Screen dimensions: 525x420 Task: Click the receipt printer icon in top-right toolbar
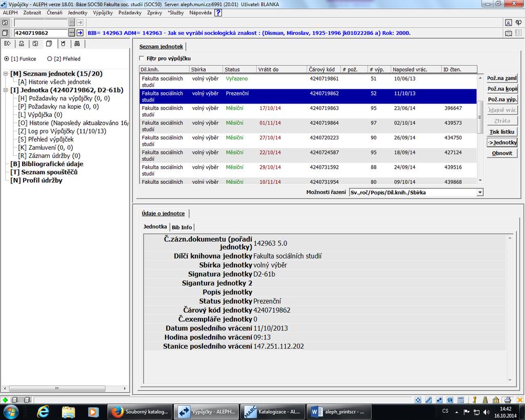click(x=508, y=33)
